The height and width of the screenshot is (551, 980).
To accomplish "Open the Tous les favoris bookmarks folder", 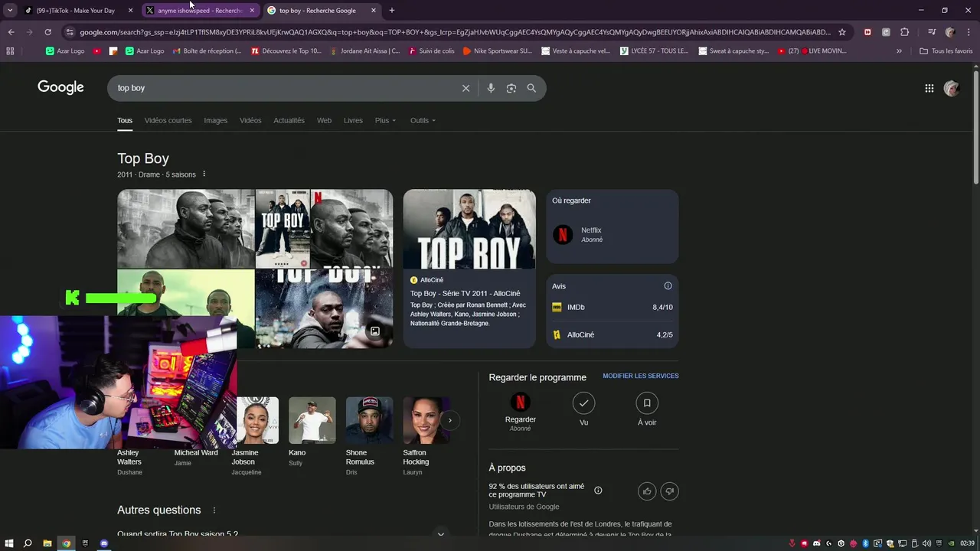I will (946, 51).
